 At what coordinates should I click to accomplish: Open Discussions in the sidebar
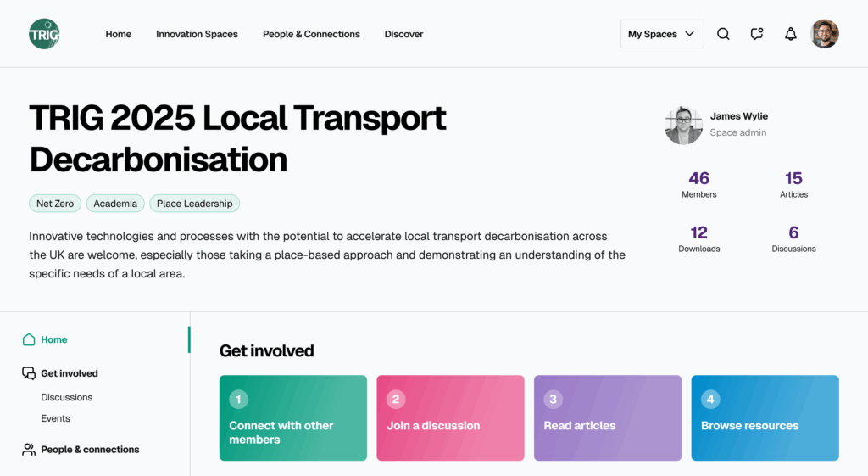click(x=67, y=397)
